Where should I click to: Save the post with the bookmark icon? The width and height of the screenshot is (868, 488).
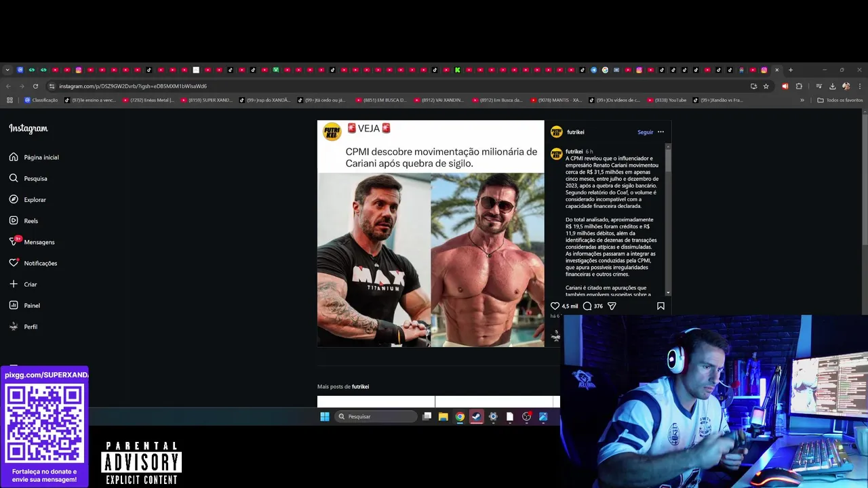[660, 306]
